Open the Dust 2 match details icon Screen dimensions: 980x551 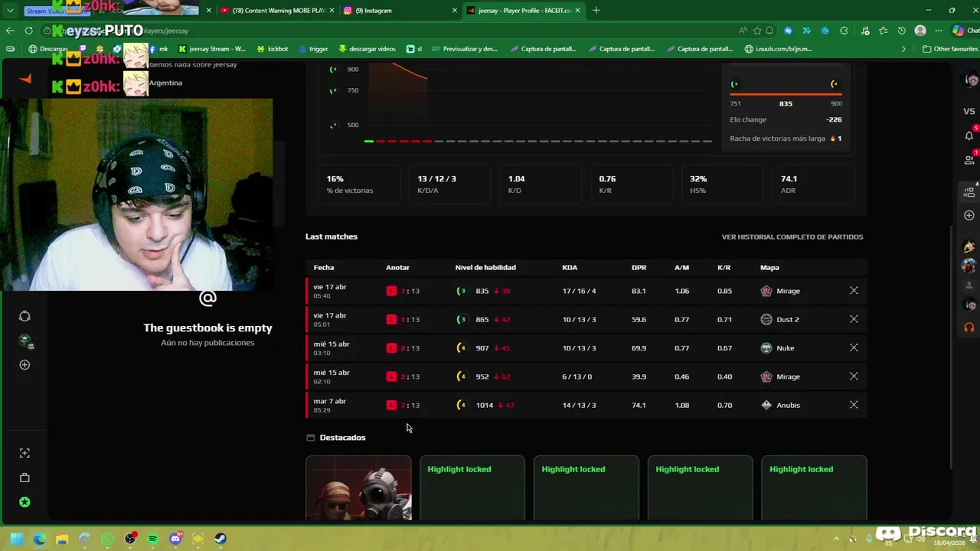pyautogui.click(x=854, y=319)
